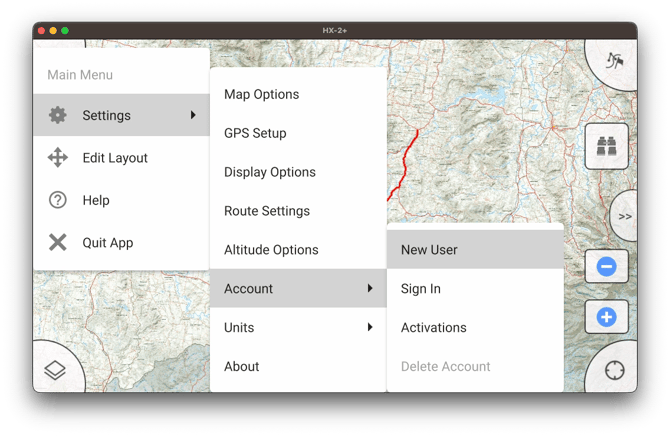
Task: Zoom out with the minus button
Action: point(606,267)
